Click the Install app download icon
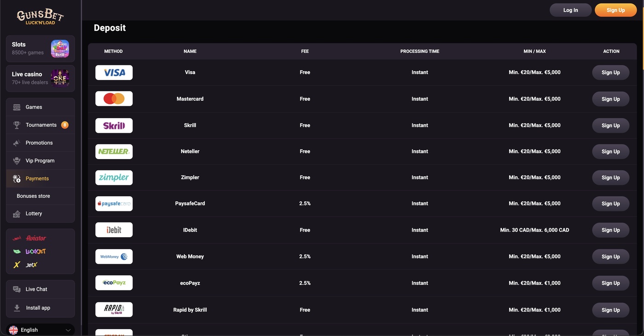Viewport: 644px width, 336px height. tap(17, 308)
